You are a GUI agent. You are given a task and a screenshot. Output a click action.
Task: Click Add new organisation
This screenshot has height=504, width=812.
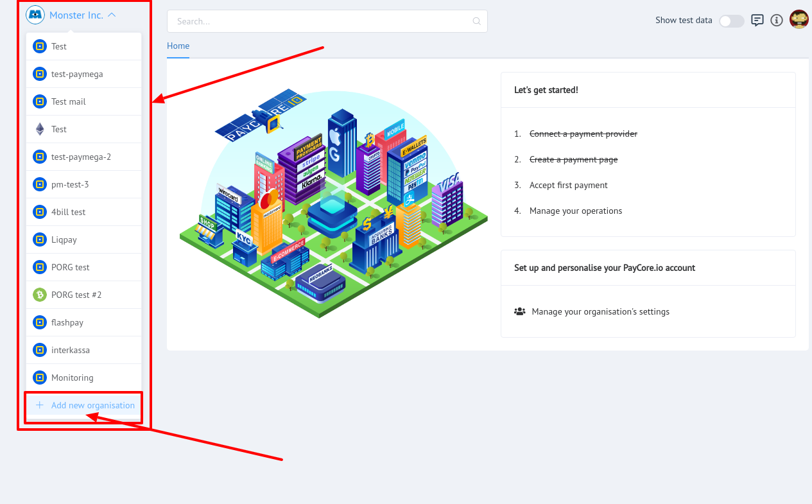pos(93,405)
